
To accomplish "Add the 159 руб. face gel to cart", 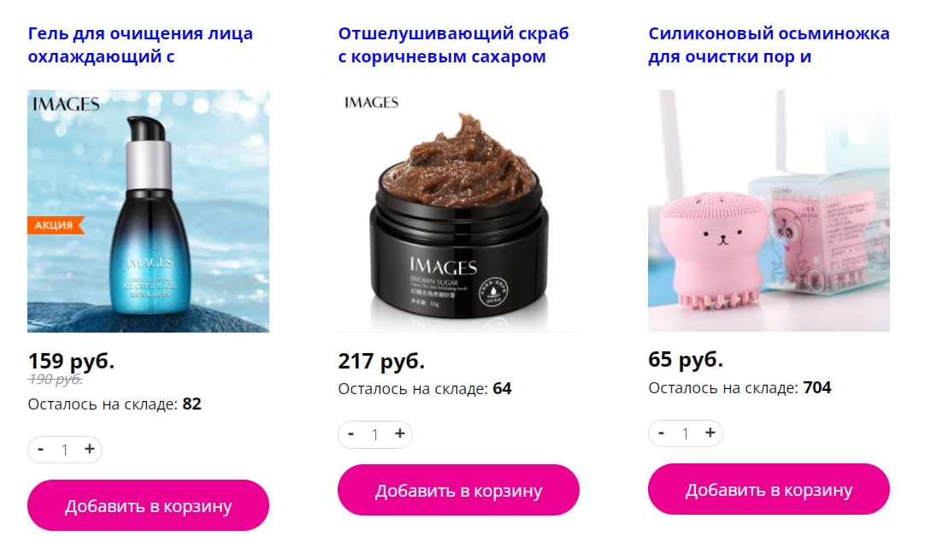I will click(x=148, y=506).
